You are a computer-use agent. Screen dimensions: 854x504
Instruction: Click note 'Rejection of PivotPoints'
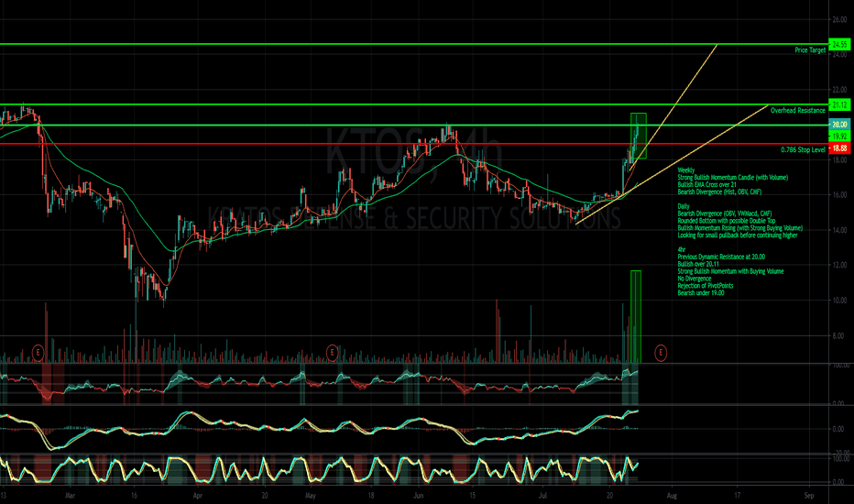[706, 286]
